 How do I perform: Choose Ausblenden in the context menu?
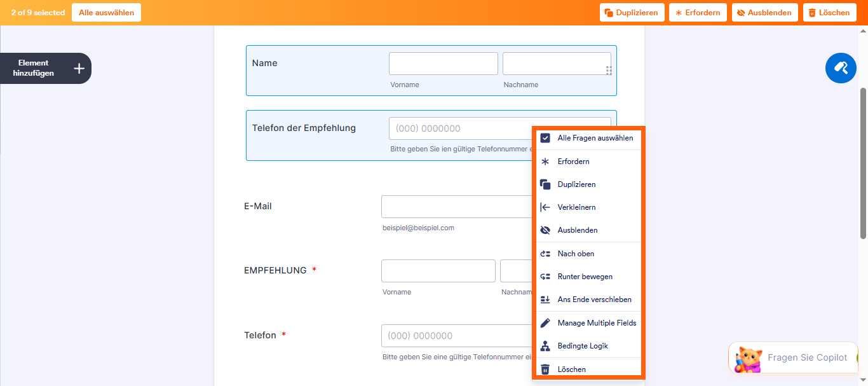(x=588, y=230)
